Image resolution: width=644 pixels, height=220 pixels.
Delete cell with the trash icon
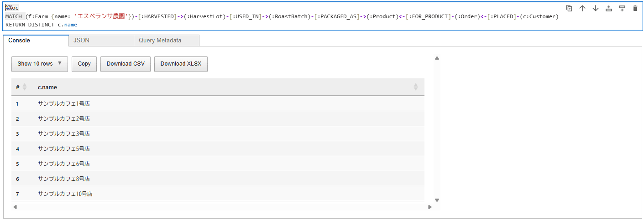635,8
